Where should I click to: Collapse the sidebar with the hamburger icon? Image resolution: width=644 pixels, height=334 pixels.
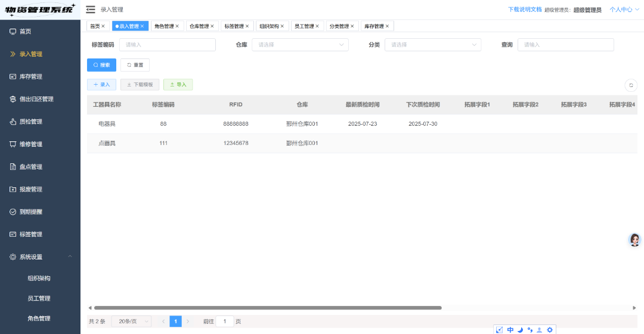coord(91,10)
